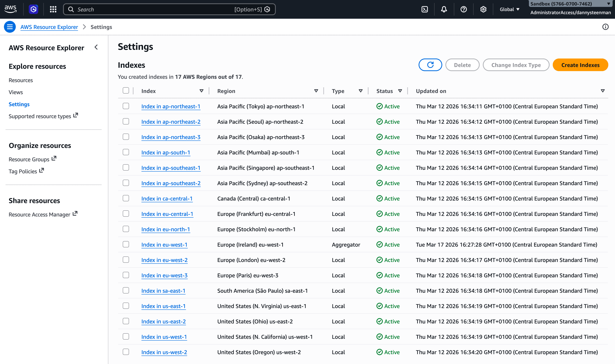Select the checkbox for Index in us-east-1
Image resolution: width=615 pixels, height=364 pixels.
coord(126,306)
